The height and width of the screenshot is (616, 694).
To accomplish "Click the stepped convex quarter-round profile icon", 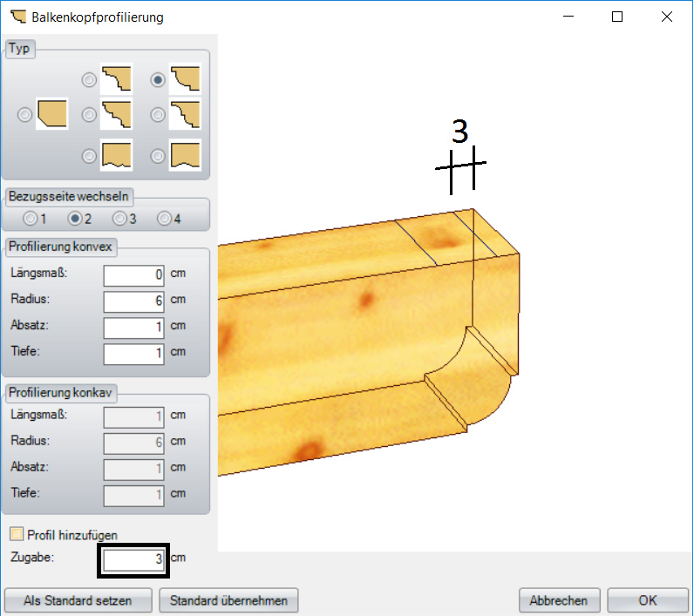I will tap(117, 78).
